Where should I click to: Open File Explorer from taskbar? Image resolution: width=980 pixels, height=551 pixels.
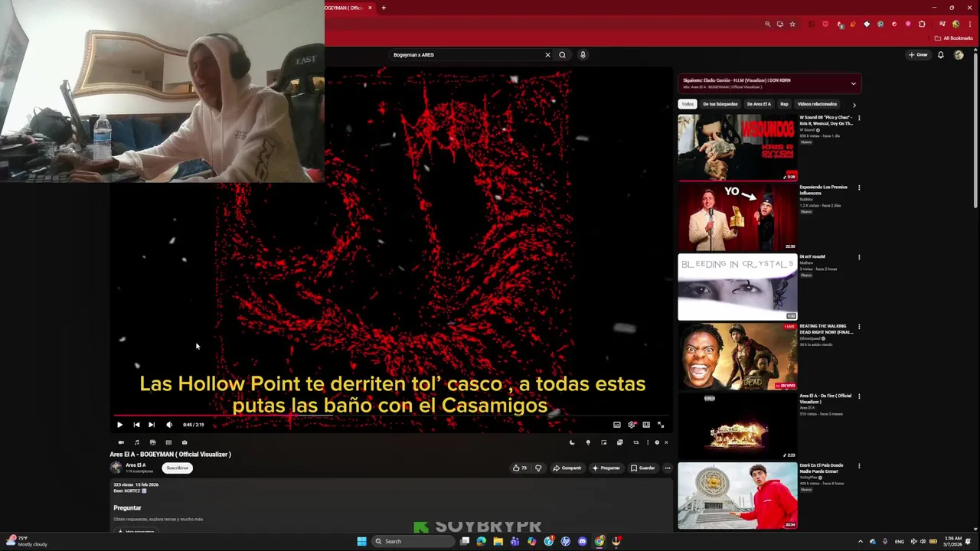[498, 541]
